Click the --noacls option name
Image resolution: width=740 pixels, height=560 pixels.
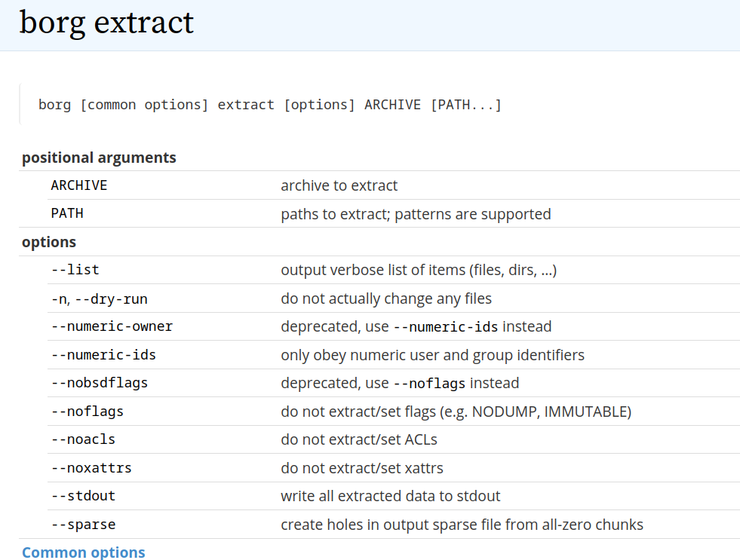[x=83, y=439]
